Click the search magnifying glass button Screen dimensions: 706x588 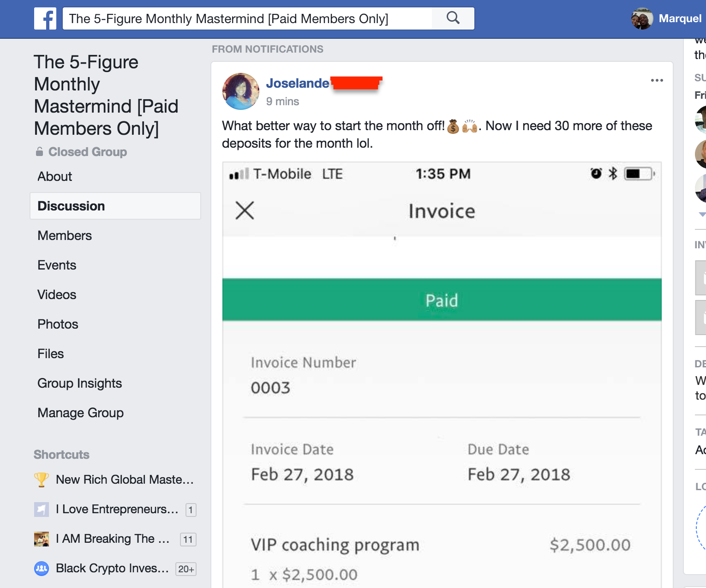click(x=453, y=18)
